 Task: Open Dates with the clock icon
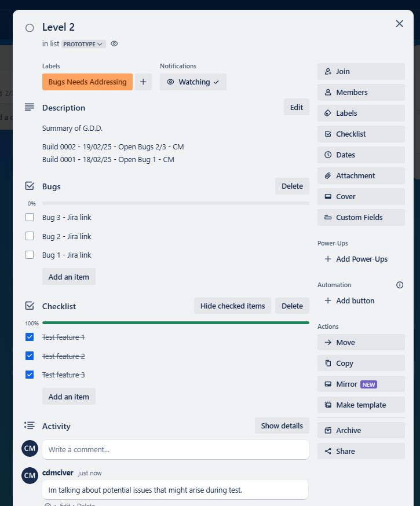(360, 155)
